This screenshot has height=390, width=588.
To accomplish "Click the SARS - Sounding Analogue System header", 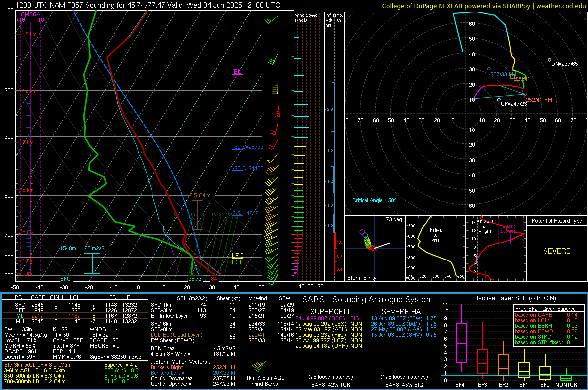I will tap(368, 299).
